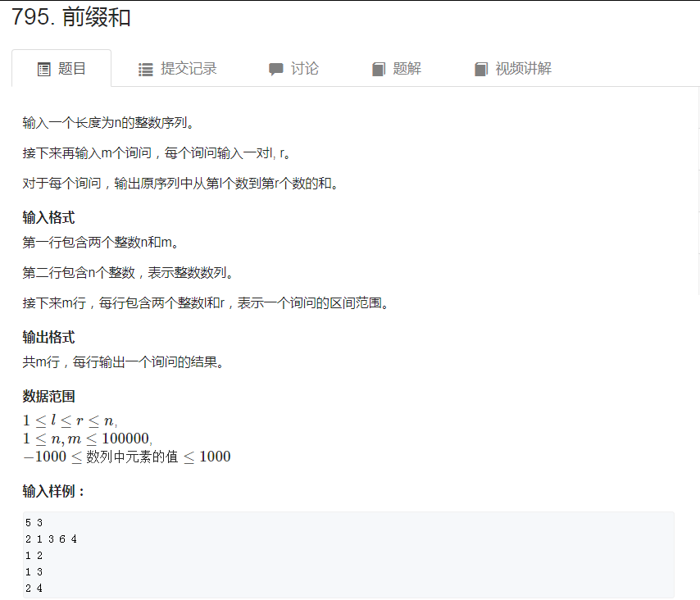The height and width of the screenshot is (600, 700).
Task: Click the 输出格式 section heading
Action: (x=48, y=337)
